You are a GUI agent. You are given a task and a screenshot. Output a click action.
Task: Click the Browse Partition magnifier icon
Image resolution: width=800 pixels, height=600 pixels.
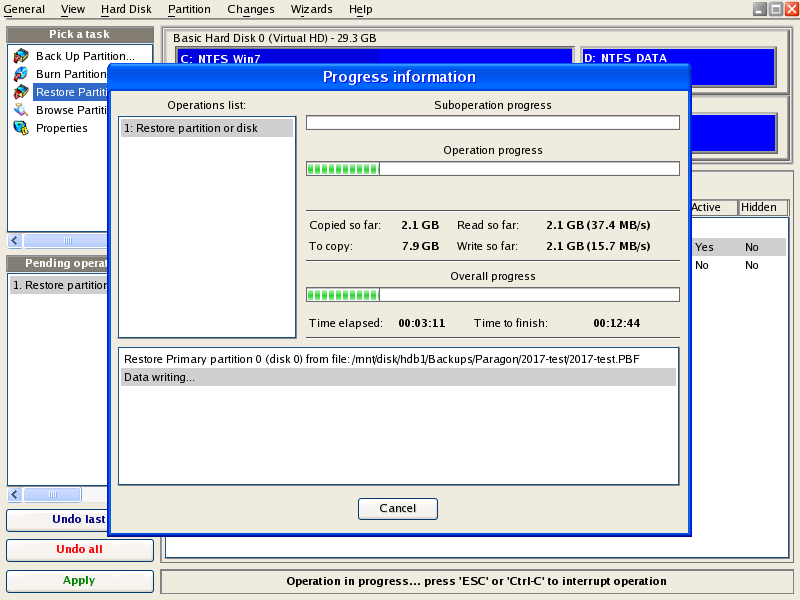tap(21, 110)
